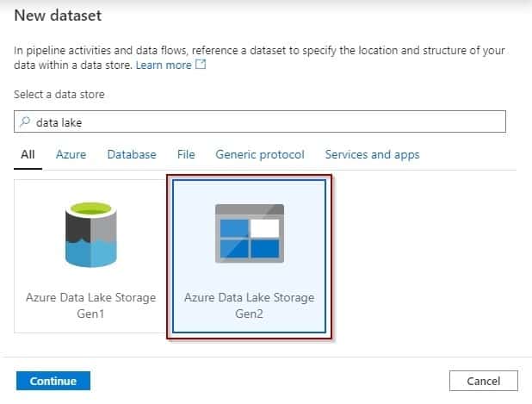
Task: Select the Azure Data Lake Storage Gen1 cylinder icon
Action: [x=91, y=234]
